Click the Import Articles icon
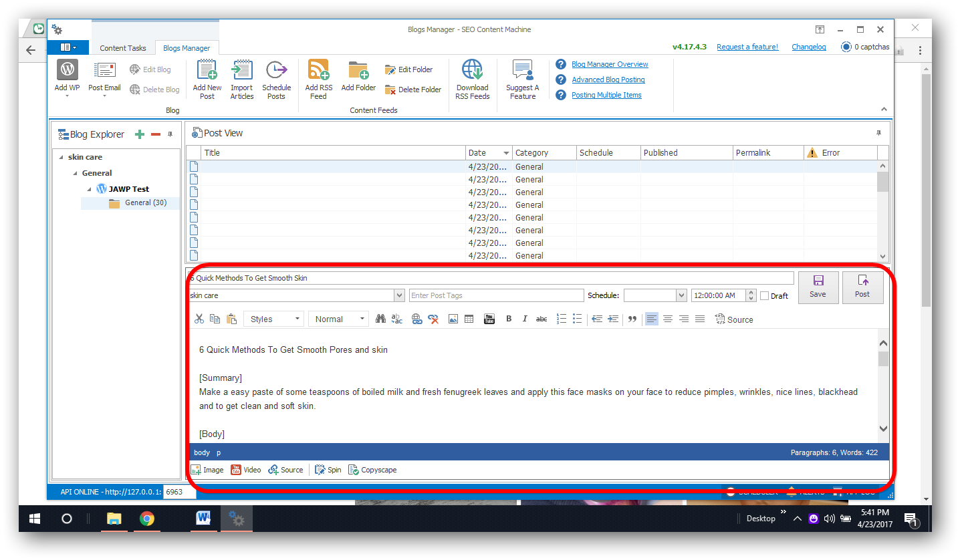This screenshot has height=560, width=960. (x=241, y=70)
